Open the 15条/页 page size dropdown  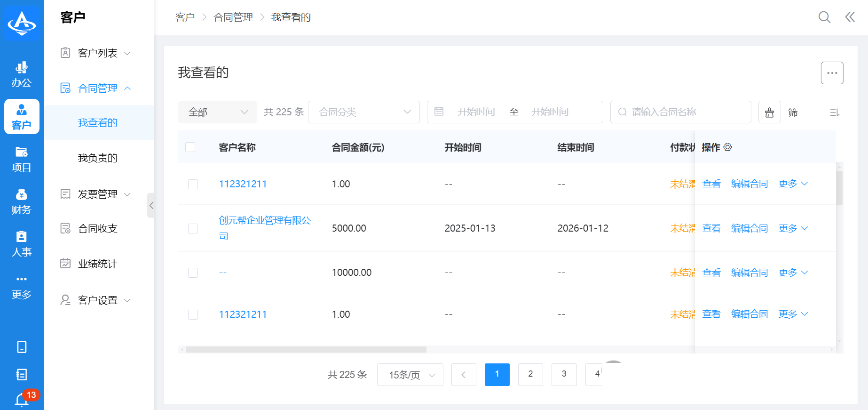point(410,375)
